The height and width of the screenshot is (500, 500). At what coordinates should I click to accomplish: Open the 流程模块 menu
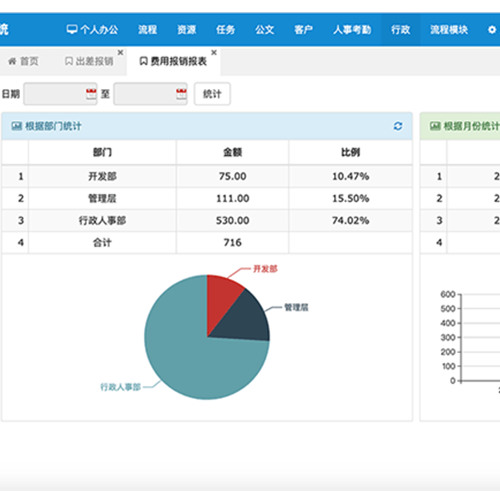click(x=449, y=30)
